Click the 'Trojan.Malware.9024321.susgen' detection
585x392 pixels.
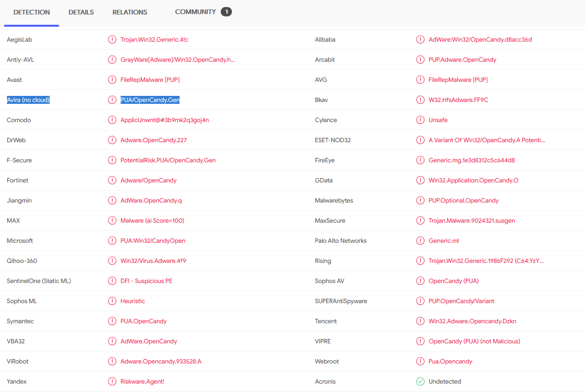[x=472, y=221]
